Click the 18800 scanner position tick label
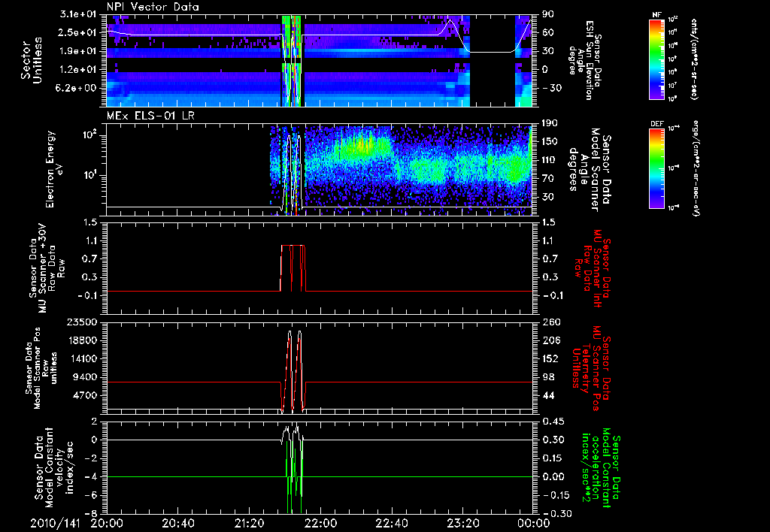Image resolution: width=770 pixels, height=532 pixels. 81,340
